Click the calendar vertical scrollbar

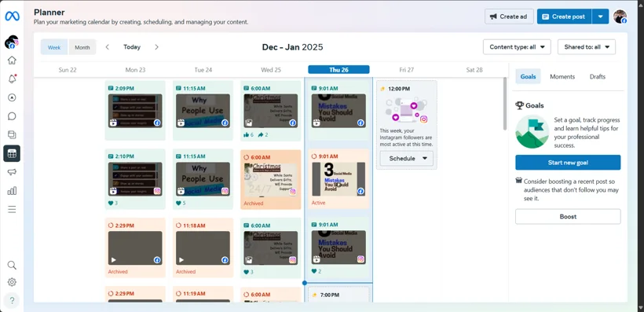click(x=505, y=104)
